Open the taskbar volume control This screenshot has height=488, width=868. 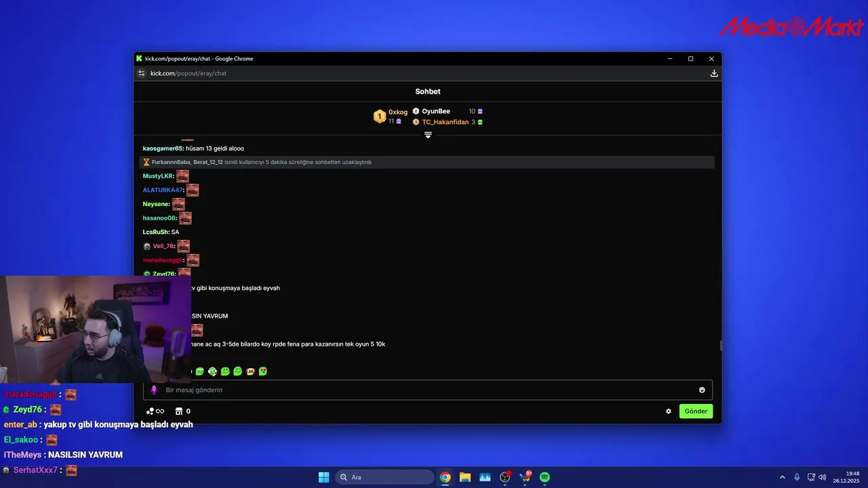pos(822,477)
